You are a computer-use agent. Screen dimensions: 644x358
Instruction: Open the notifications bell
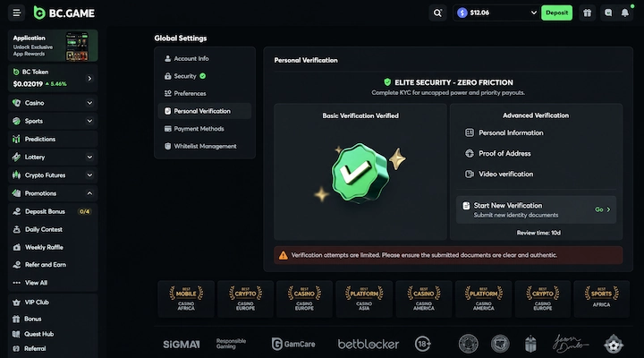pos(625,13)
